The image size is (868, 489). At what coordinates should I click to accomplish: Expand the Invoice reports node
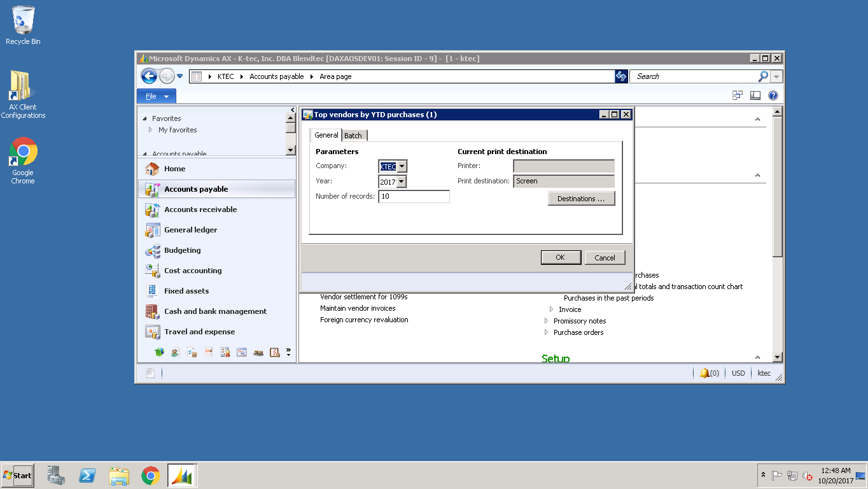coord(551,309)
